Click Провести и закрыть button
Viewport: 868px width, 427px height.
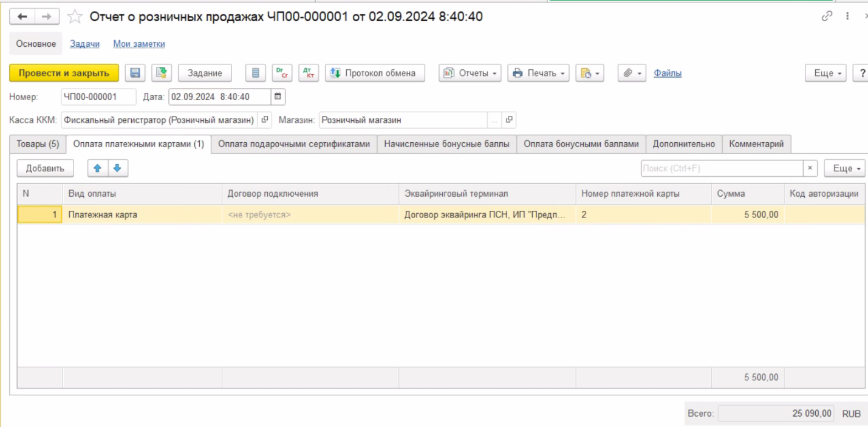point(64,73)
